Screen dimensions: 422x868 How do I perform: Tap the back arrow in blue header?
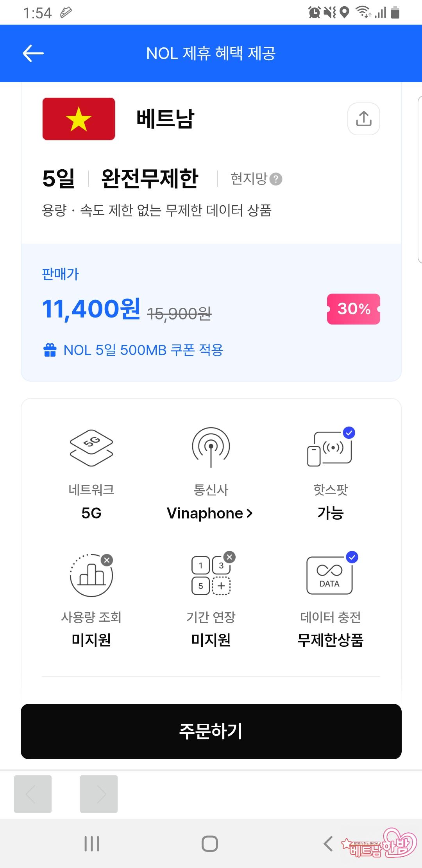[x=33, y=54]
